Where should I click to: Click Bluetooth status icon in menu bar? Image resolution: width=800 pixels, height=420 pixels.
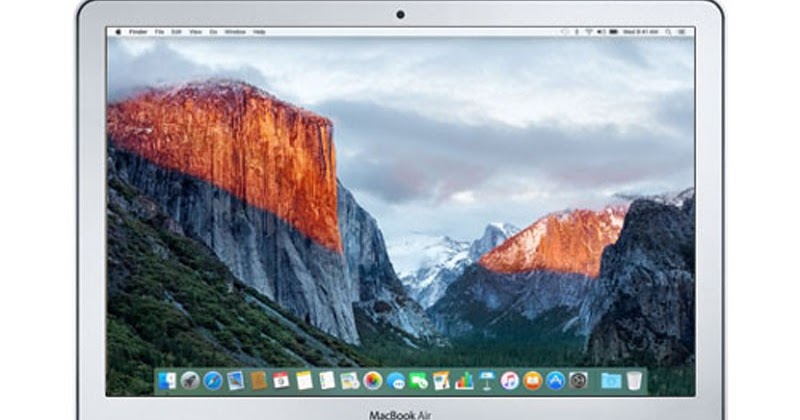(577, 32)
